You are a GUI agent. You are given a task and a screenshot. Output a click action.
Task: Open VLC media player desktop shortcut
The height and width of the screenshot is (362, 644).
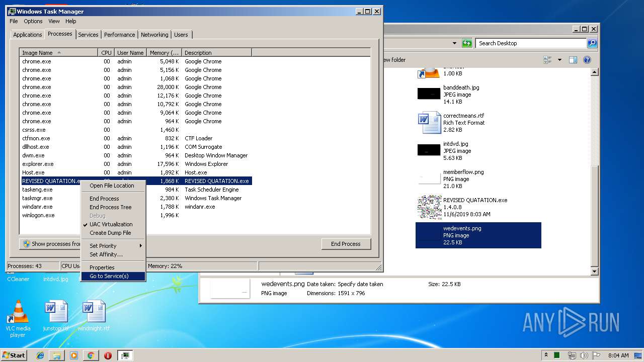(x=18, y=319)
